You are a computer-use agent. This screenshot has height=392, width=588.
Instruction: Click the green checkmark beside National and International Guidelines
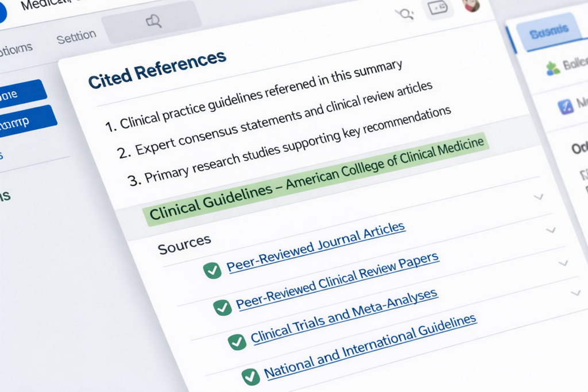(250, 376)
